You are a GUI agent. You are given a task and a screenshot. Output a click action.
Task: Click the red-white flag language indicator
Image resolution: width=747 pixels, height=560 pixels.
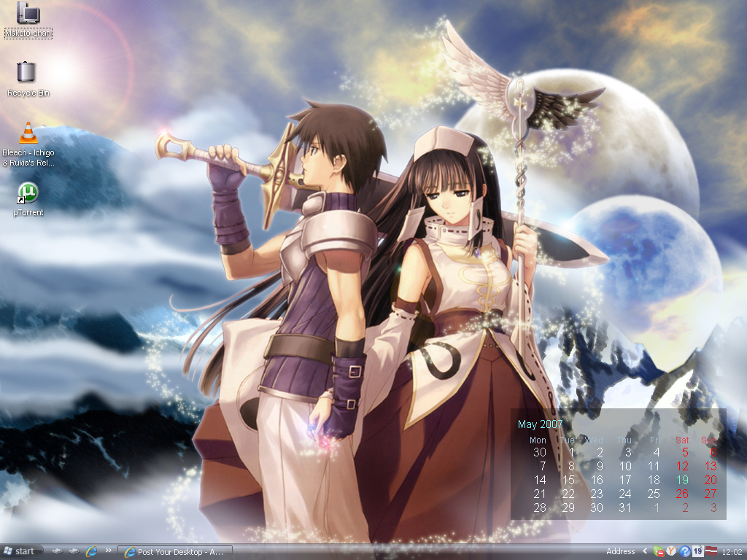tap(711, 551)
